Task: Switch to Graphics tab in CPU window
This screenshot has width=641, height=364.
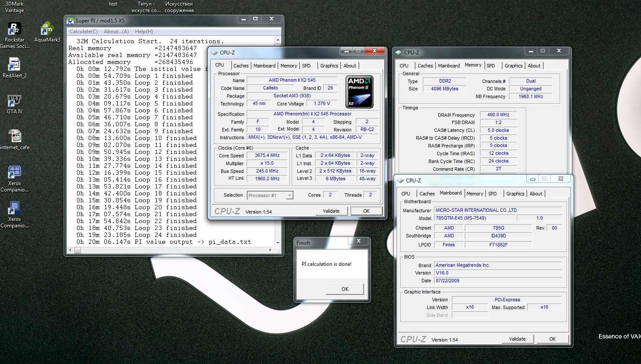Action: (x=329, y=66)
